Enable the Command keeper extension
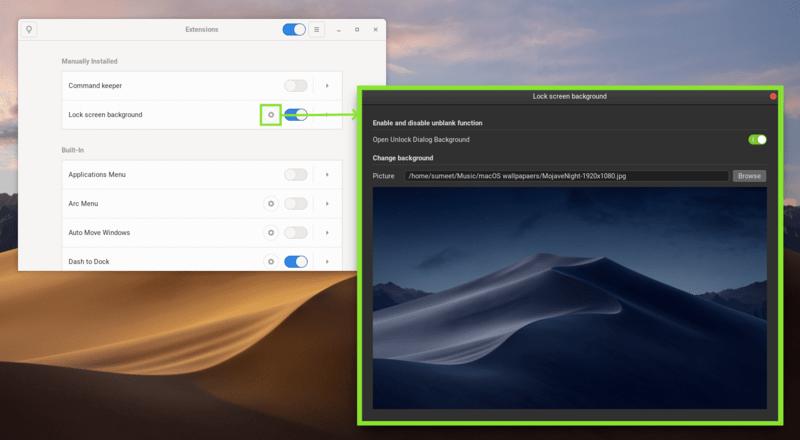The height and width of the screenshot is (440, 800). [x=296, y=86]
